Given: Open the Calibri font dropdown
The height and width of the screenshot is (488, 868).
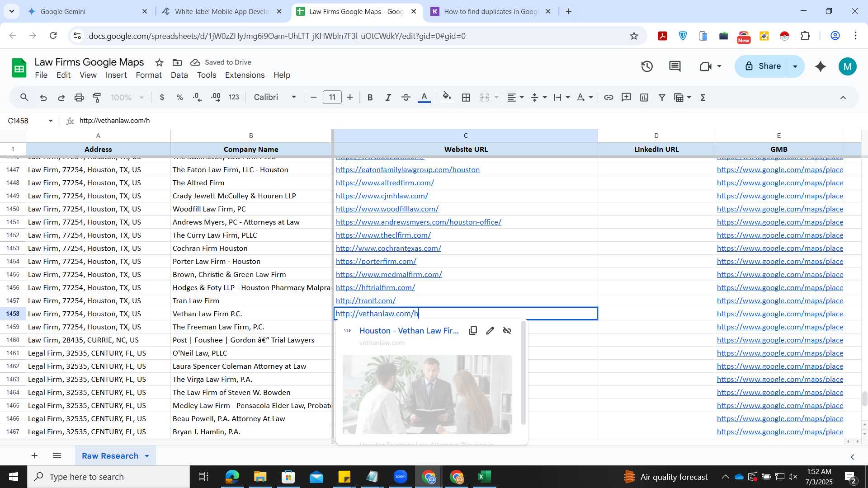Looking at the screenshot, I should coord(275,97).
